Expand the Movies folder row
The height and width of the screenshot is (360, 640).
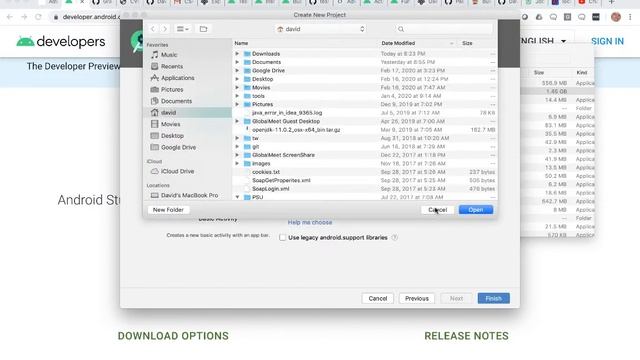tap(237, 87)
